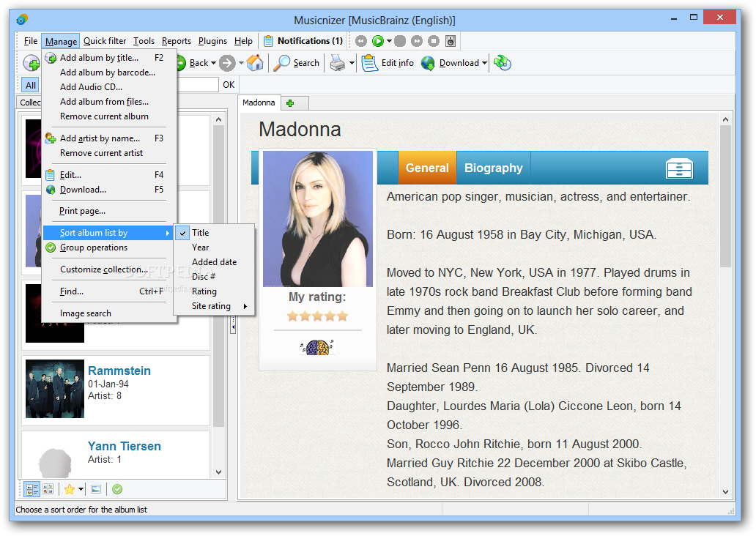Click the MusicBrainz logo under rating

[316, 346]
